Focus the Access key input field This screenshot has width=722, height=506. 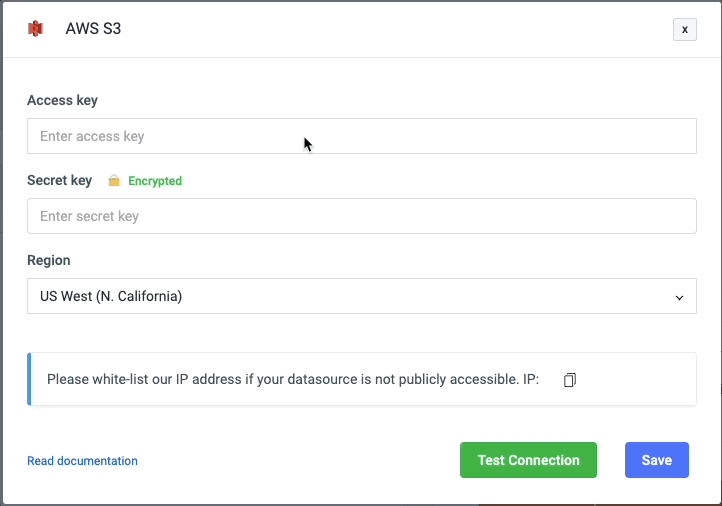pyautogui.click(x=361, y=136)
